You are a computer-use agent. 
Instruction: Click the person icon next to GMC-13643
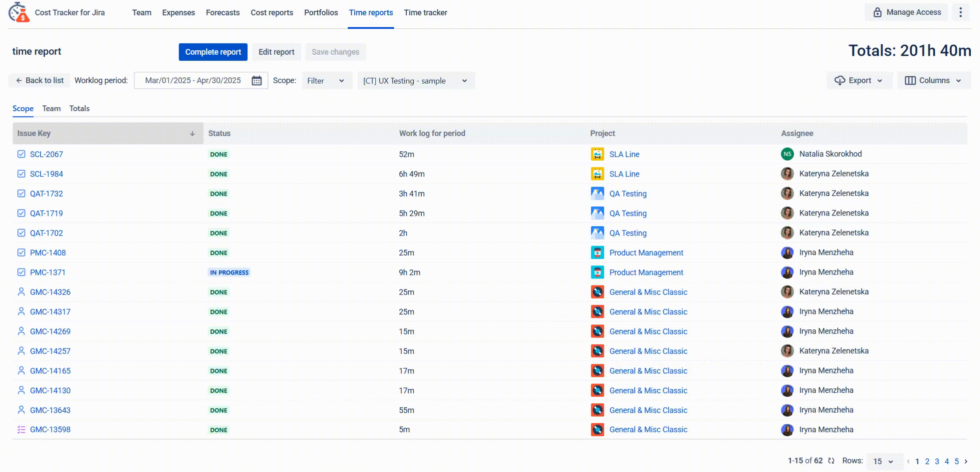[21, 410]
